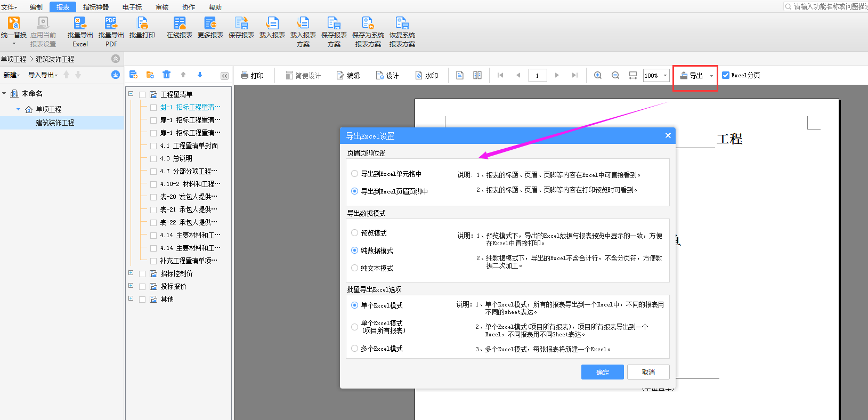Switch to the 电子标 tab
The width and height of the screenshot is (868, 420).
[132, 7]
